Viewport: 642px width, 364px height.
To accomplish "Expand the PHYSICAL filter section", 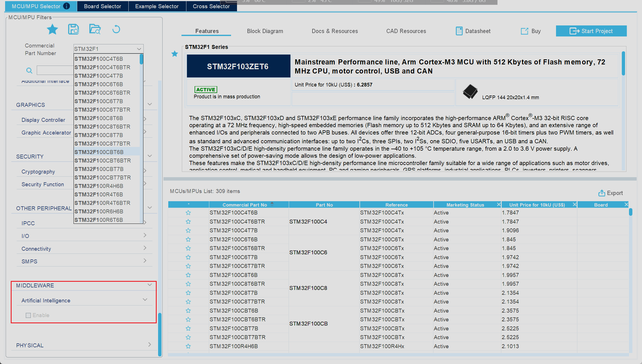I will 150,345.
